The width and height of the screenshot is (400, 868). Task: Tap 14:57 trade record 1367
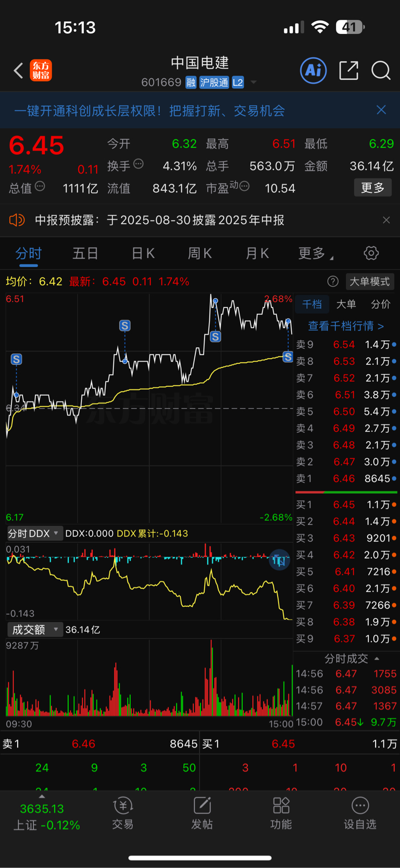346,706
